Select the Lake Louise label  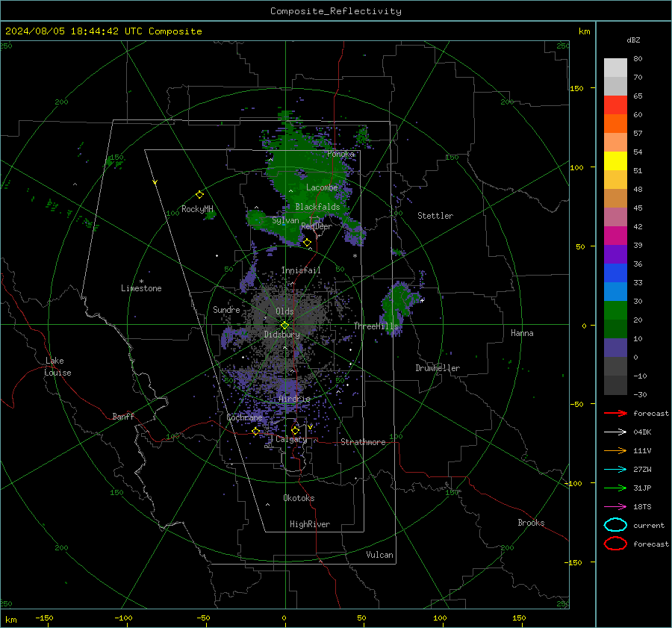(57, 367)
